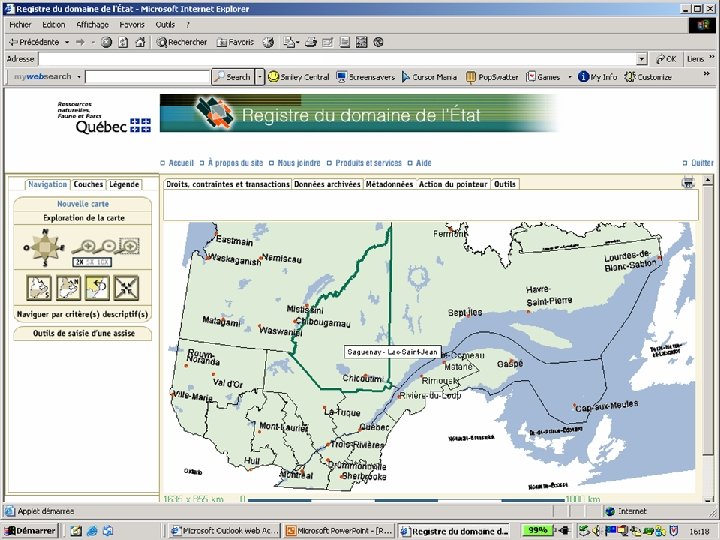Click the IE media/history globe icon
The width and height of the screenshot is (720, 540).
pyautogui.click(x=268, y=42)
